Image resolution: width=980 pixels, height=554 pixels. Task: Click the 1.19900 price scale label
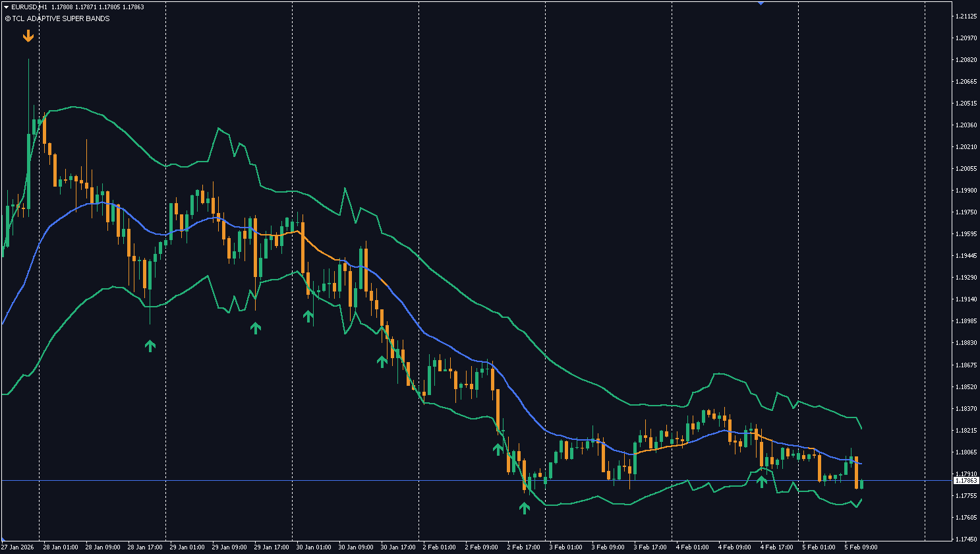(x=966, y=191)
